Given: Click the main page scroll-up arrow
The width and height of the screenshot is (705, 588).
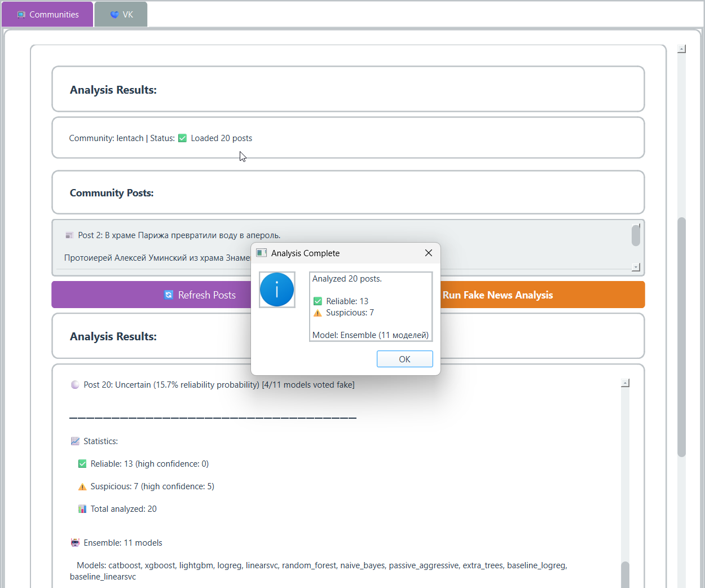Looking at the screenshot, I should pos(681,49).
